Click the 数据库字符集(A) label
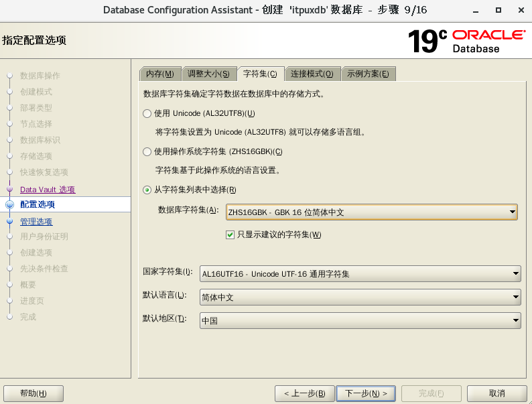 pyautogui.click(x=188, y=210)
